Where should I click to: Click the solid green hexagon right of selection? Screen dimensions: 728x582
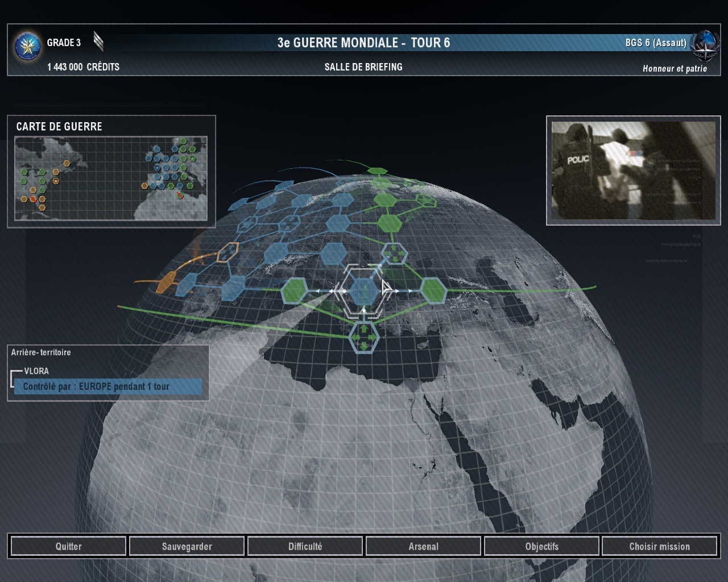tap(433, 291)
